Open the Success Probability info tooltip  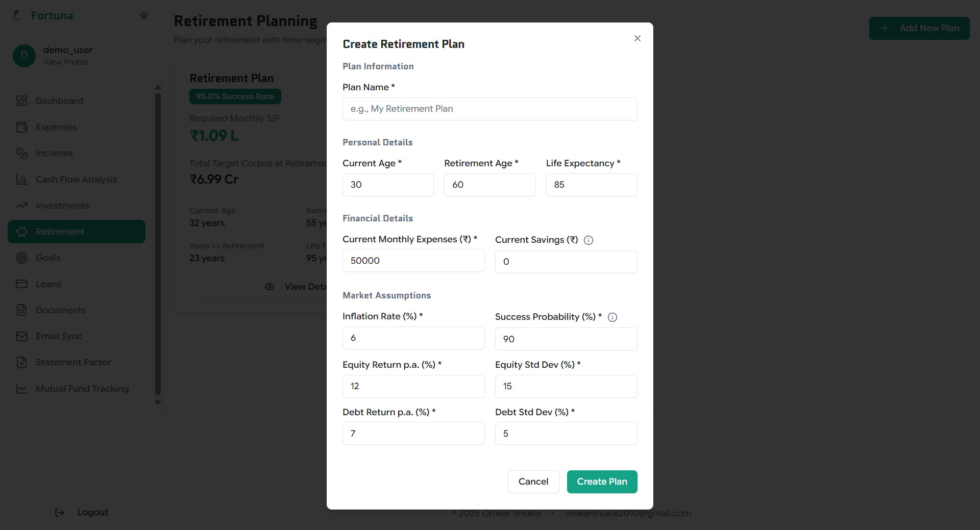pyautogui.click(x=612, y=317)
